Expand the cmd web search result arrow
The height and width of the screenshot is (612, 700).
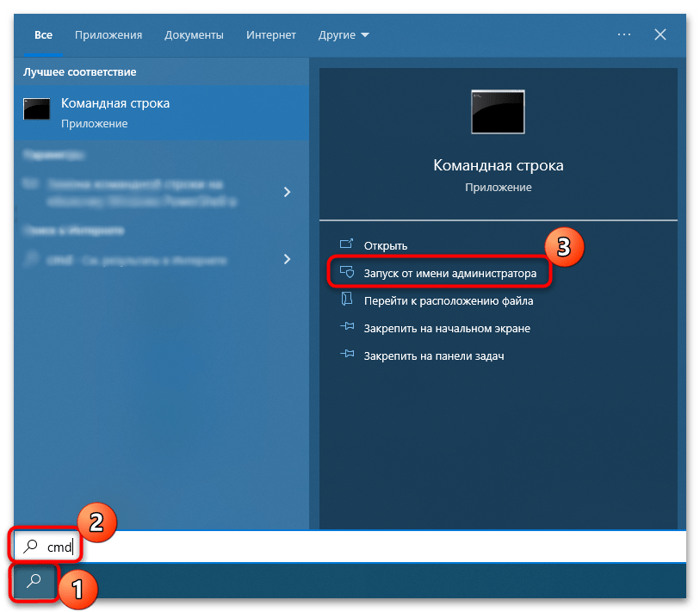pos(287,259)
